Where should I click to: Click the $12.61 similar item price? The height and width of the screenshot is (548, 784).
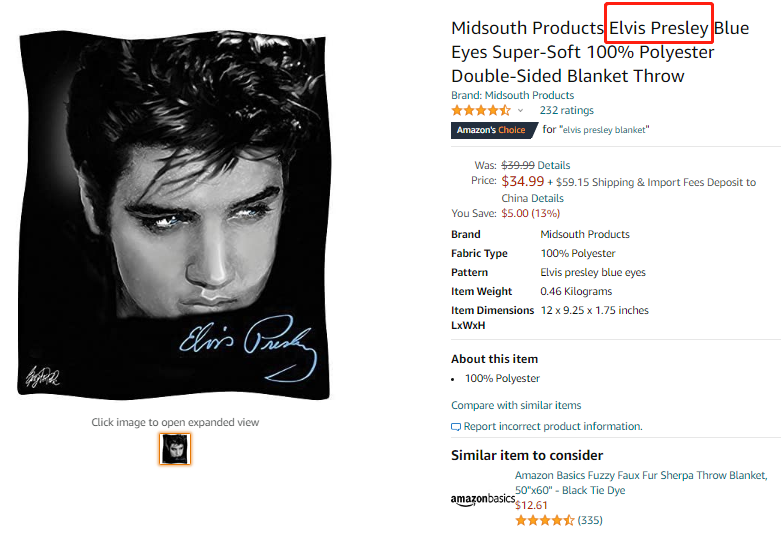531,505
